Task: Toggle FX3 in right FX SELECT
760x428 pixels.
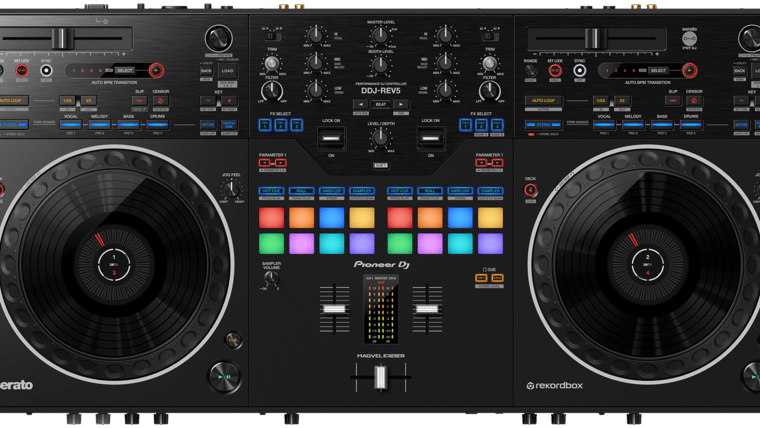Action: point(497,125)
